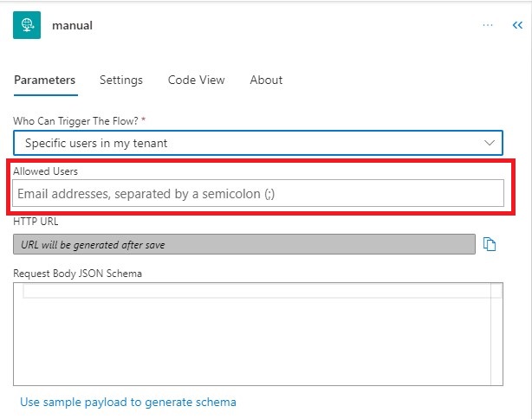Open the Settings tab

coord(120,80)
